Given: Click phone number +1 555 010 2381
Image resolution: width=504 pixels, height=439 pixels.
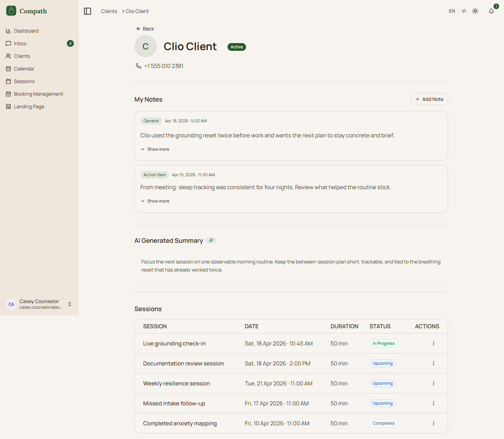Looking at the screenshot, I should (164, 66).
